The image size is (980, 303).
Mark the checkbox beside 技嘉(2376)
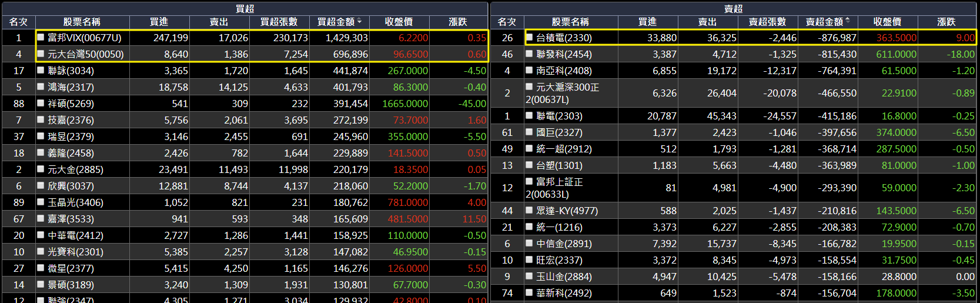pyautogui.click(x=41, y=119)
